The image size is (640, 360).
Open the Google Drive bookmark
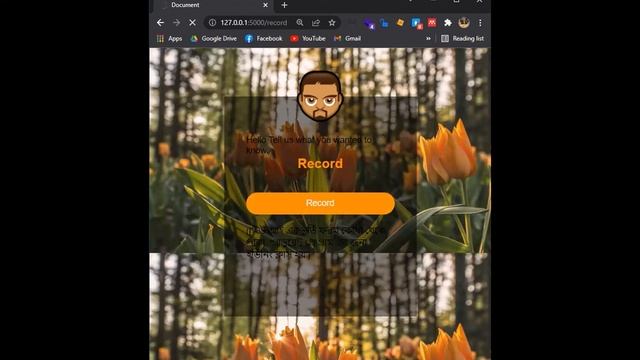pos(213,38)
